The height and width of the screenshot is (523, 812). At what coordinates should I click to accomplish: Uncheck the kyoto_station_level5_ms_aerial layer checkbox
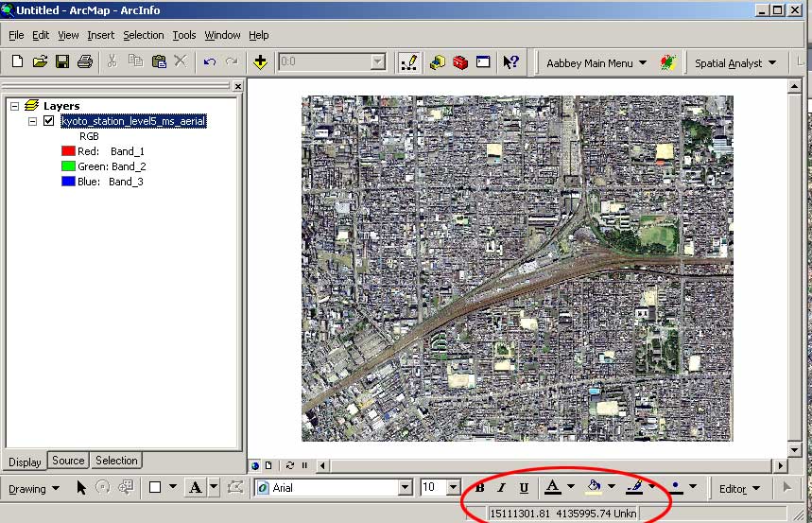(49, 121)
